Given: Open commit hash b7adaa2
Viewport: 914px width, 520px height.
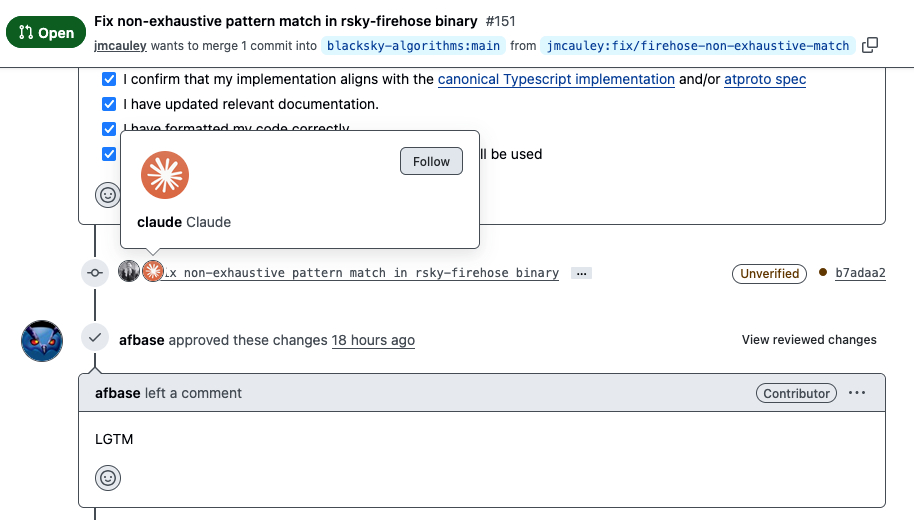Looking at the screenshot, I should (x=860, y=273).
